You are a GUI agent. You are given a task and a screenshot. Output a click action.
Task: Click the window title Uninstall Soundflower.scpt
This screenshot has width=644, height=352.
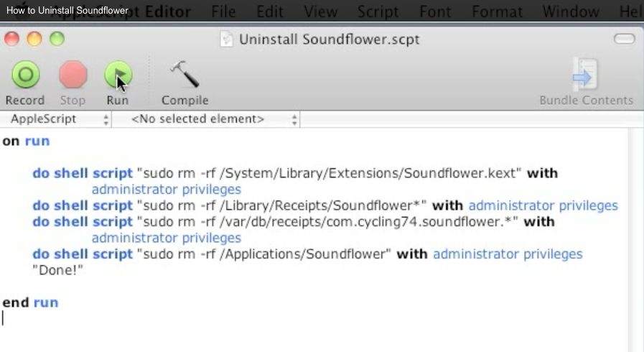tap(330, 40)
